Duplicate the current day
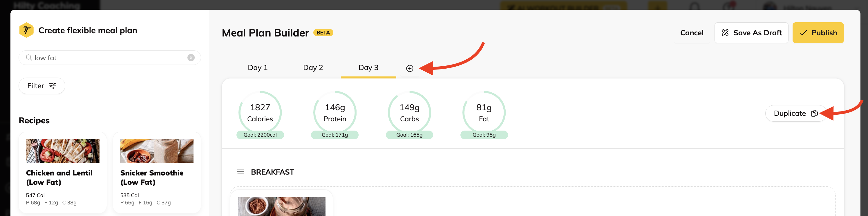The image size is (868, 216). (x=795, y=114)
